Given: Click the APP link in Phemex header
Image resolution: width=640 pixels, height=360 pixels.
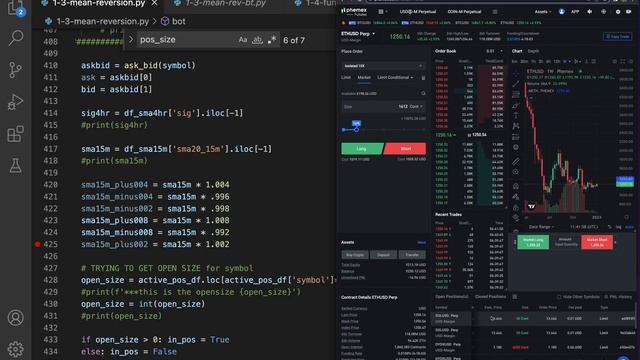Looking at the screenshot, I should tap(575, 12).
